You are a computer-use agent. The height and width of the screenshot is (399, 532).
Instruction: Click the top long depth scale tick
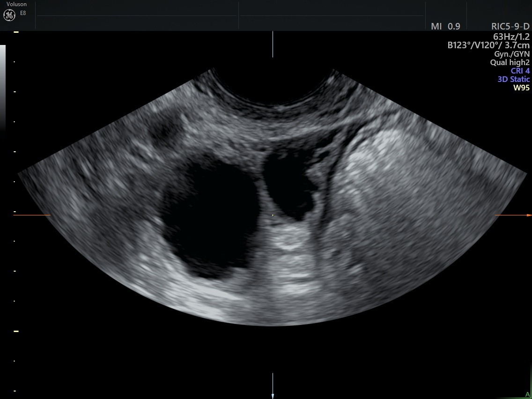click(16, 32)
